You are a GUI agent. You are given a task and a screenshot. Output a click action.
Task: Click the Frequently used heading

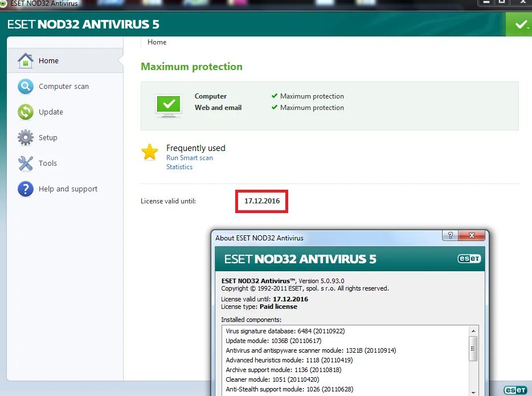pyautogui.click(x=196, y=148)
